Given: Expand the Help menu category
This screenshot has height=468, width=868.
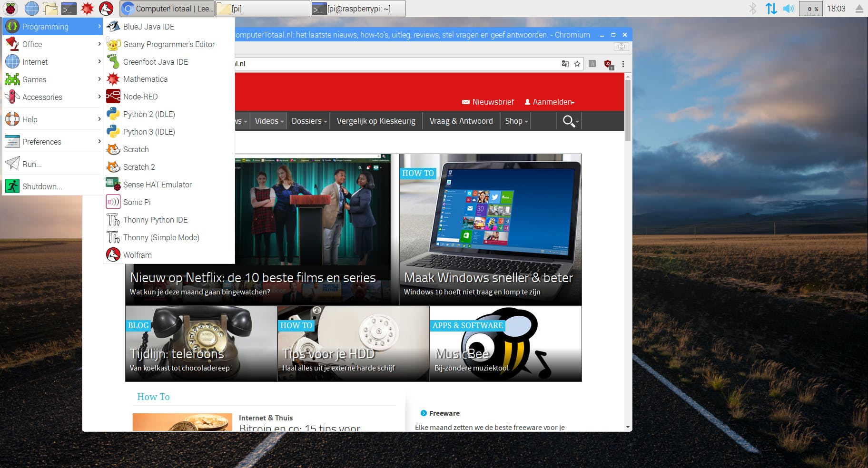Looking at the screenshot, I should pos(53,119).
